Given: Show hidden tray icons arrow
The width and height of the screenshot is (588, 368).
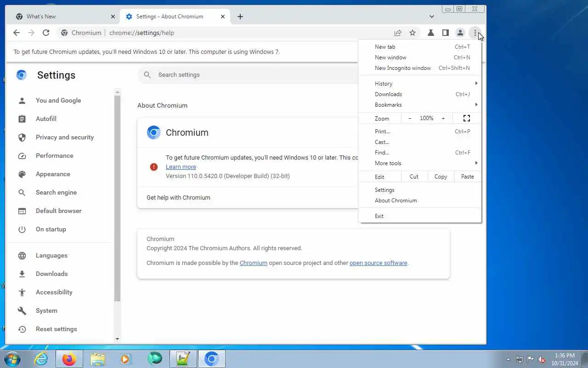Looking at the screenshot, I should tap(508, 359).
